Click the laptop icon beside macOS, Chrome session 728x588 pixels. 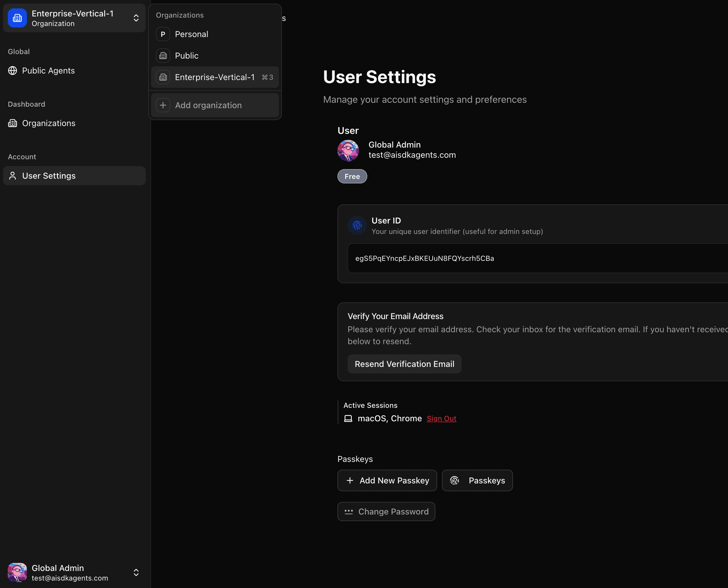348,418
